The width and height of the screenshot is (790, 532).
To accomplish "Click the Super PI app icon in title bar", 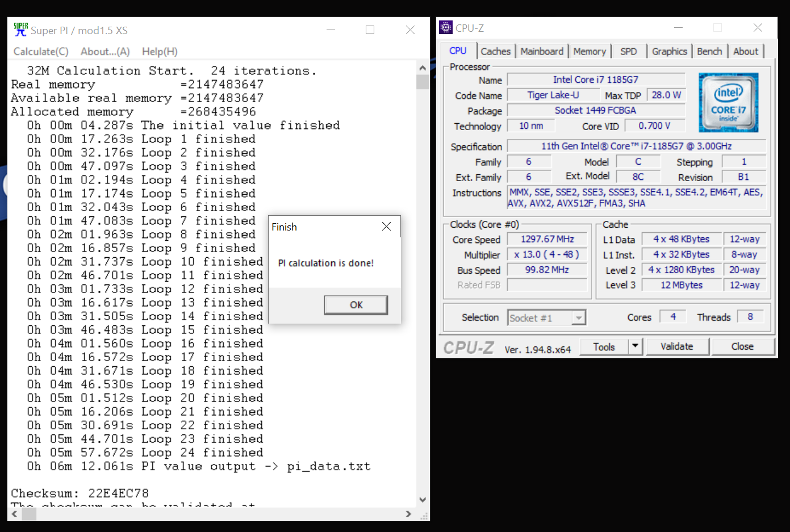I will [x=20, y=30].
